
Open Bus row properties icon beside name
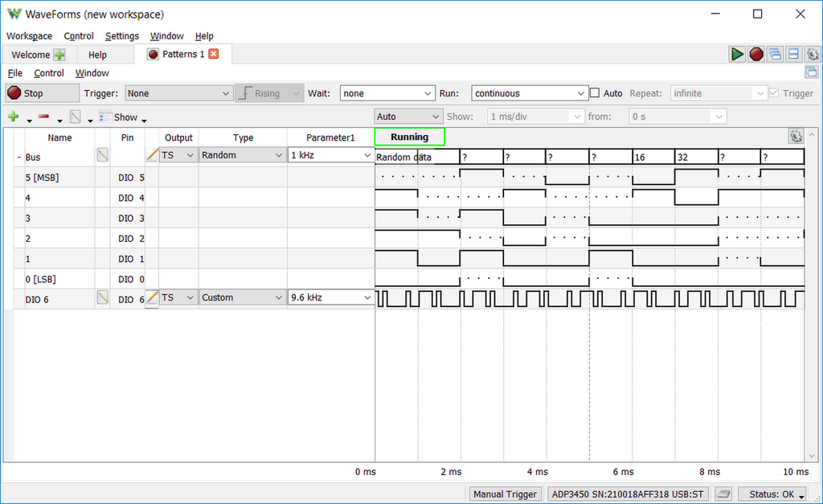pos(102,155)
